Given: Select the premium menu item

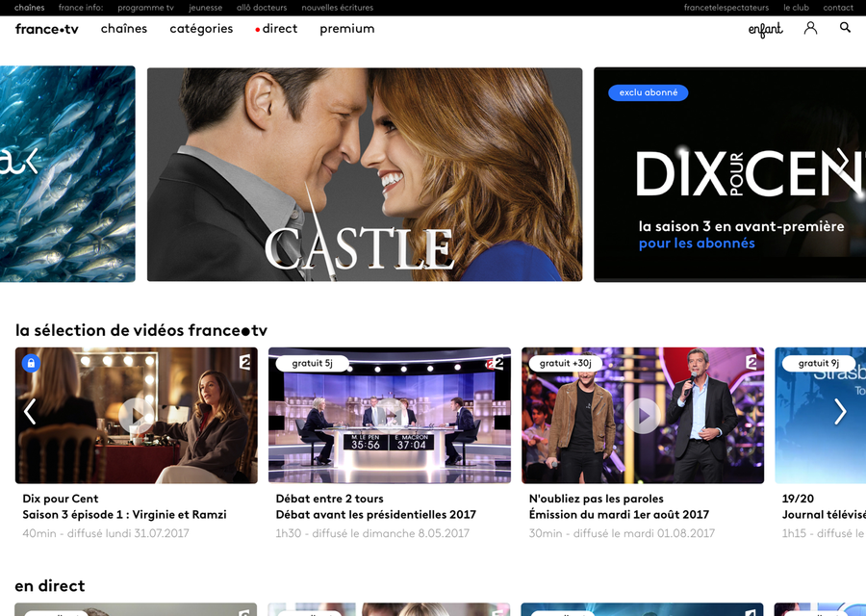Looking at the screenshot, I should [x=347, y=29].
